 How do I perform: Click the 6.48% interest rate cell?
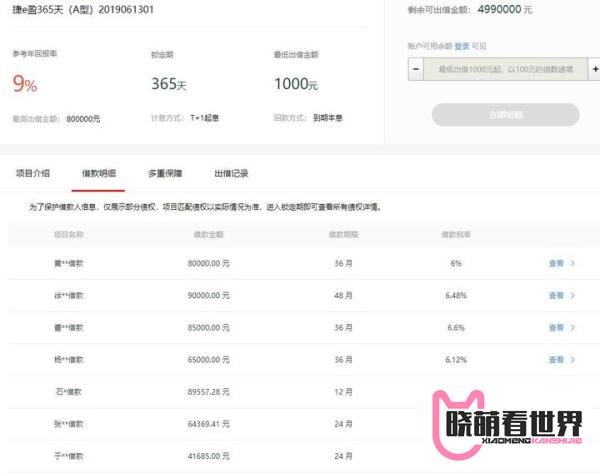456,295
